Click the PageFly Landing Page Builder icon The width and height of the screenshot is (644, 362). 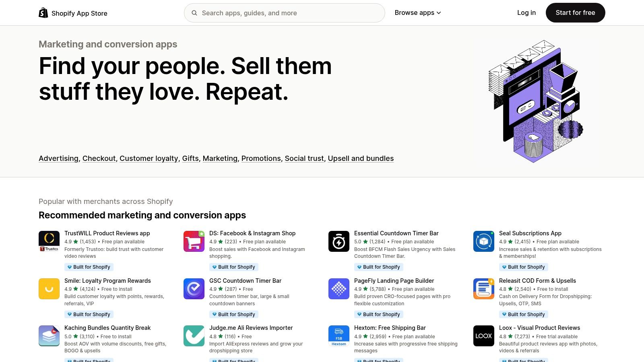point(339,288)
